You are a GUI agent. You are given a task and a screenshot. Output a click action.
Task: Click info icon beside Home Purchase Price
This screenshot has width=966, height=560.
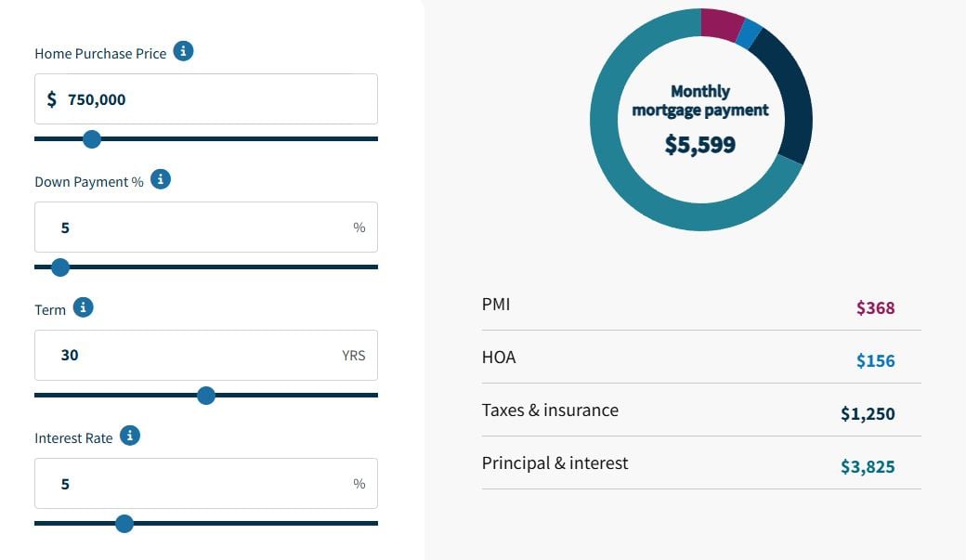point(184,52)
